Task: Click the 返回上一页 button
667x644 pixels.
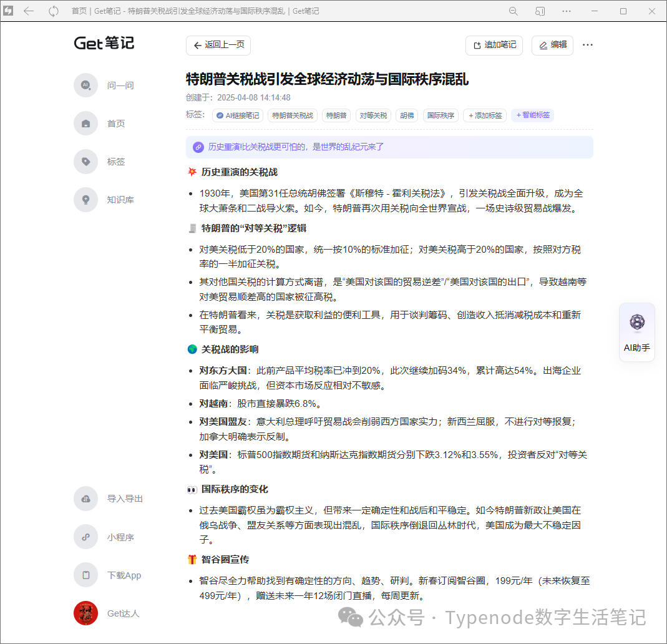Action: tap(218, 45)
